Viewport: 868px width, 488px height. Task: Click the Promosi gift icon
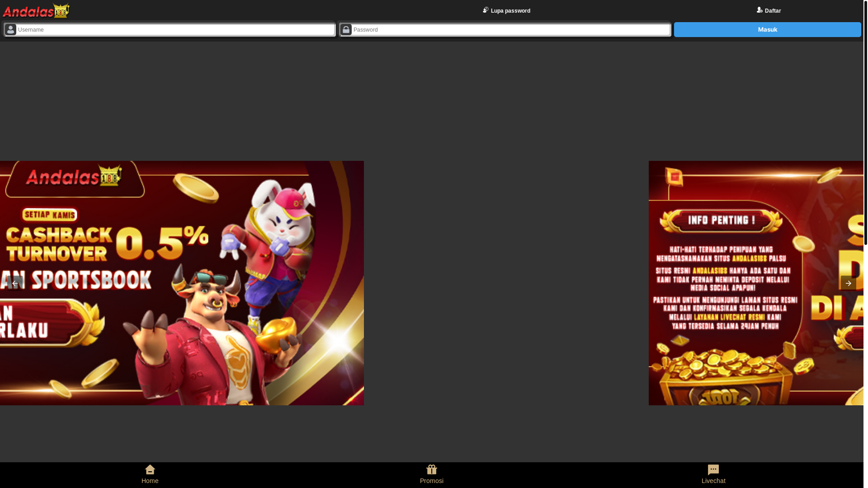[x=432, y=469]
